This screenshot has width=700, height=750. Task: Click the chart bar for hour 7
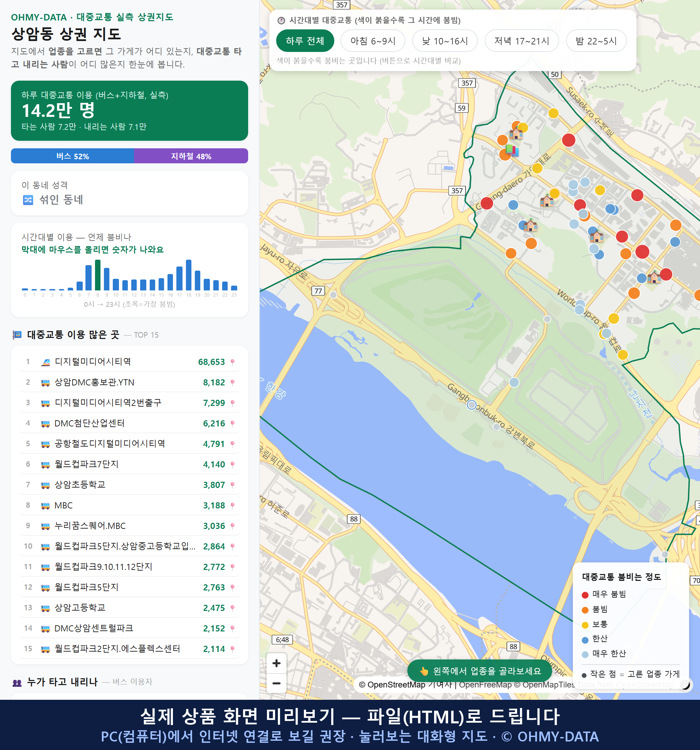coord(89,277)
